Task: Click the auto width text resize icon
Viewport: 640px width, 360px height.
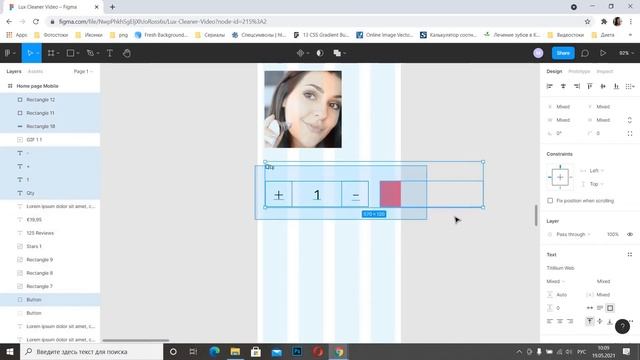Action: click(590, 308)
